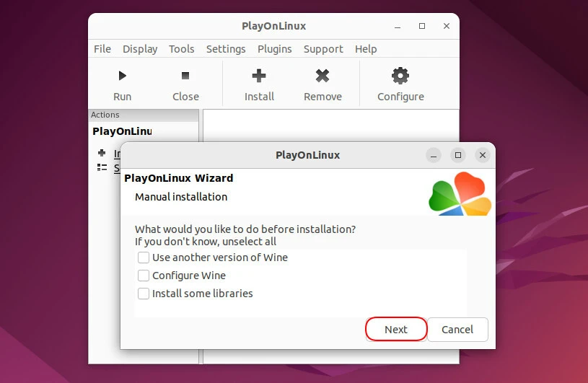The image size is (588, 383).
Task: Click the Install plus icon
Action: pos(259,76)
